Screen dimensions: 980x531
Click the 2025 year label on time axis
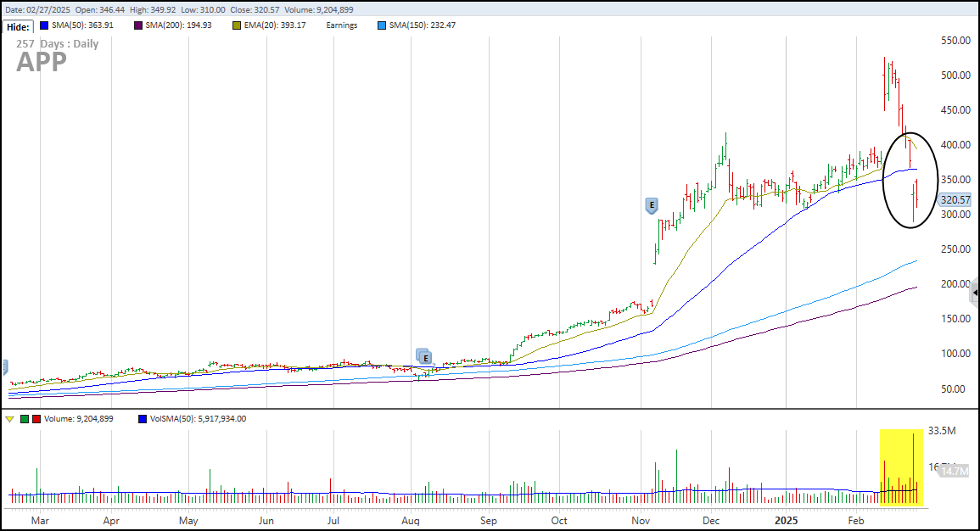point(786,520)
